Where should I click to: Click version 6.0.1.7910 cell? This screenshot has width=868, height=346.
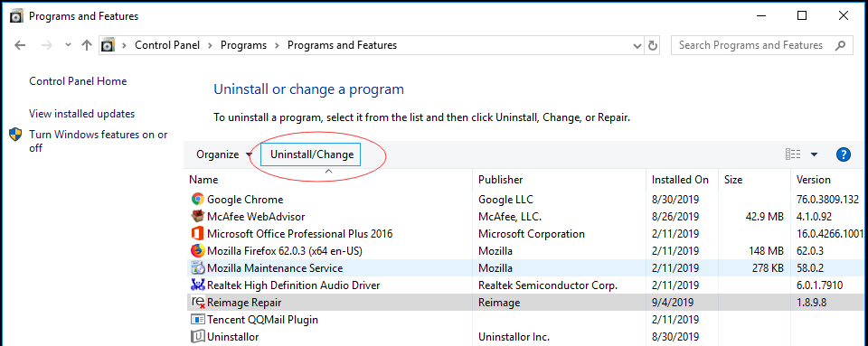point(819,285)
